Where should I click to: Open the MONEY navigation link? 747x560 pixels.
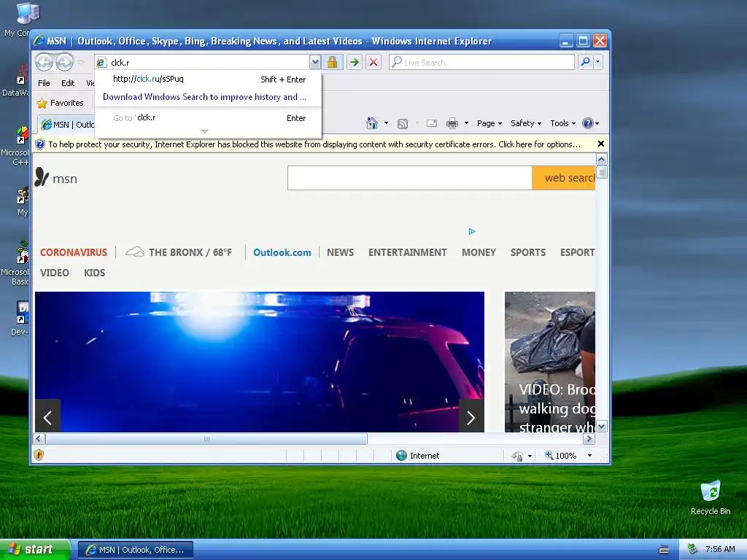coord(479,252)
